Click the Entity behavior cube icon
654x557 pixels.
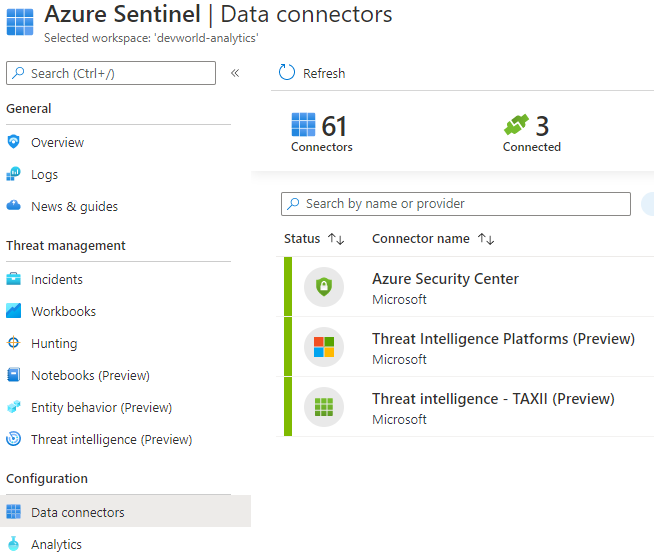(x=13, y=406)
